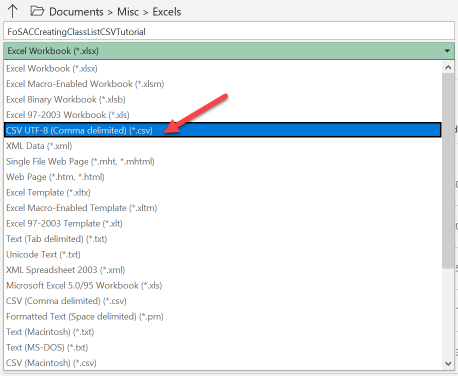
Task: Select Excel Workbook (*.xlsx) in list
Action: 223,68
